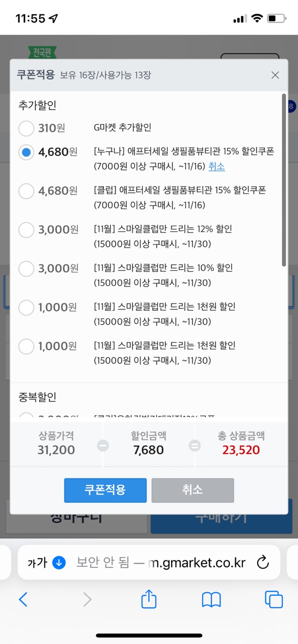Open the Safari share sheet icon
Screen dimensions: 298x644
(149, 599)
